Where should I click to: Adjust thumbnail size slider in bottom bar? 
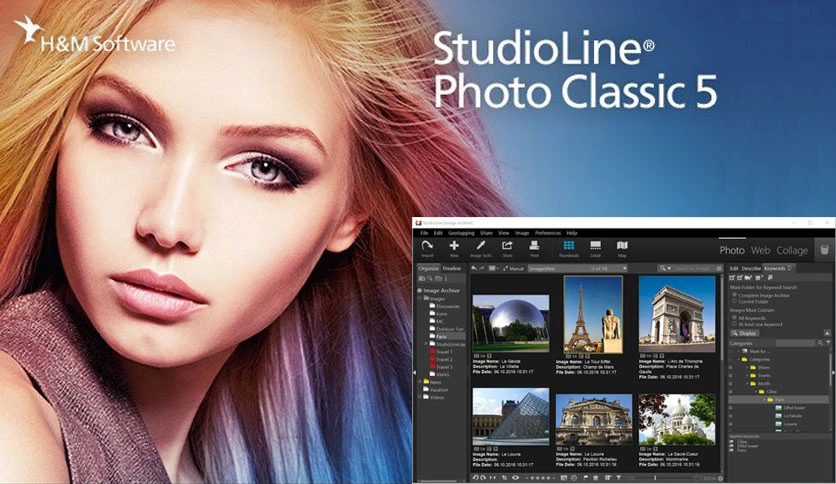tap(655, 478)
